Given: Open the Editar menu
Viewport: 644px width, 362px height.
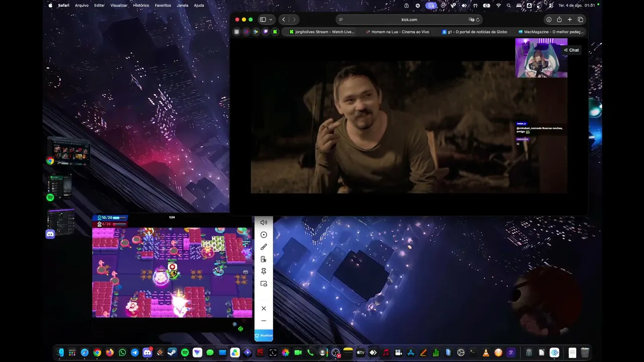Looking at the screenshot, I should coord(99,6).
